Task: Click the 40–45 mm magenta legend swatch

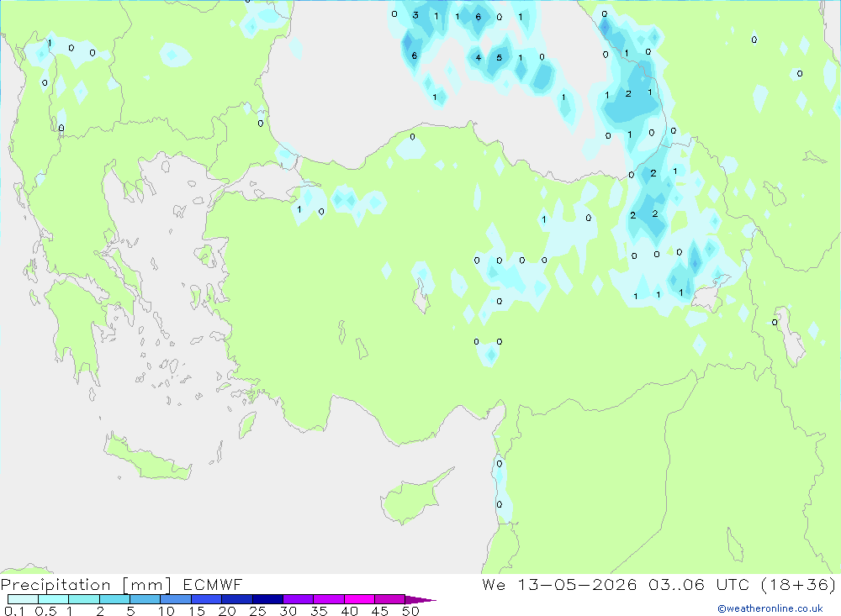Action: pyautogui.click(x=359, y=599)
